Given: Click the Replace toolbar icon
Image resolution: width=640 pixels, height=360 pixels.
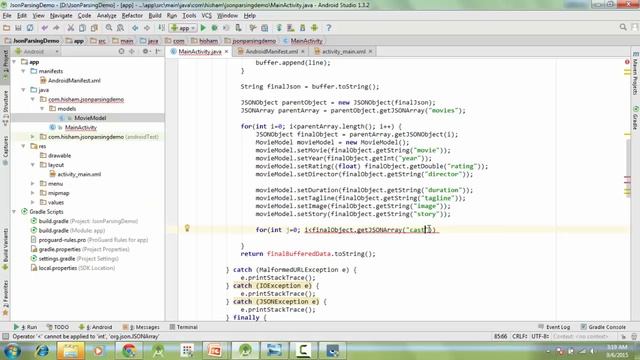Looking at the screenshot, I should coord(120,28).
